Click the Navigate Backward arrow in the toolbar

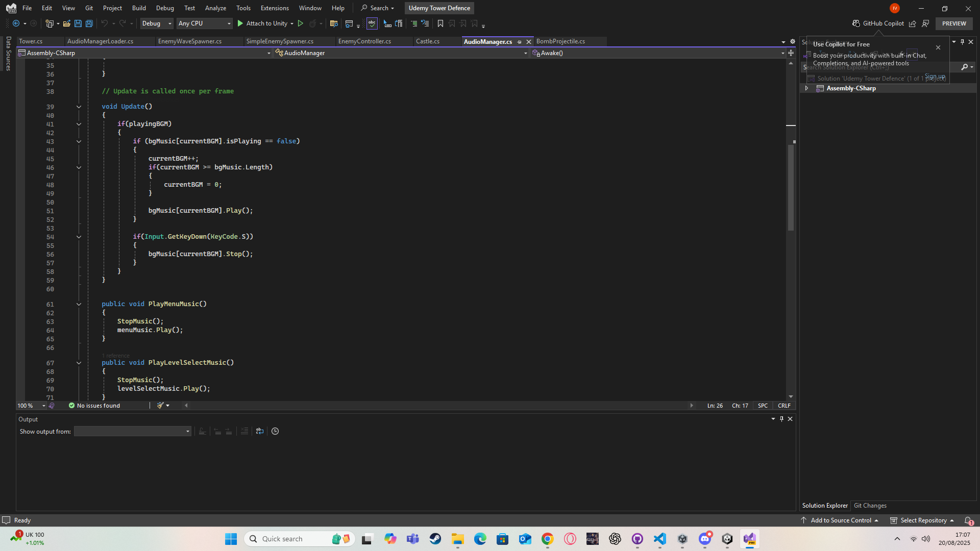16,23
